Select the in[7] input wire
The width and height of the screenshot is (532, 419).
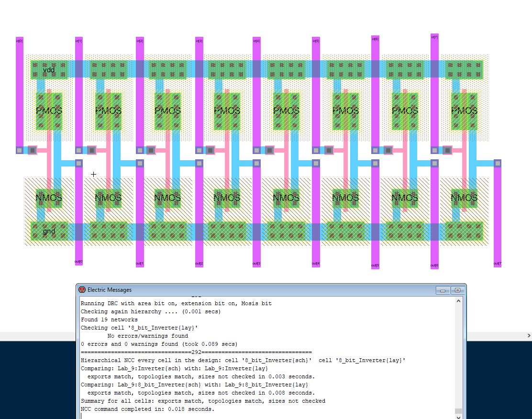[434, 96]
